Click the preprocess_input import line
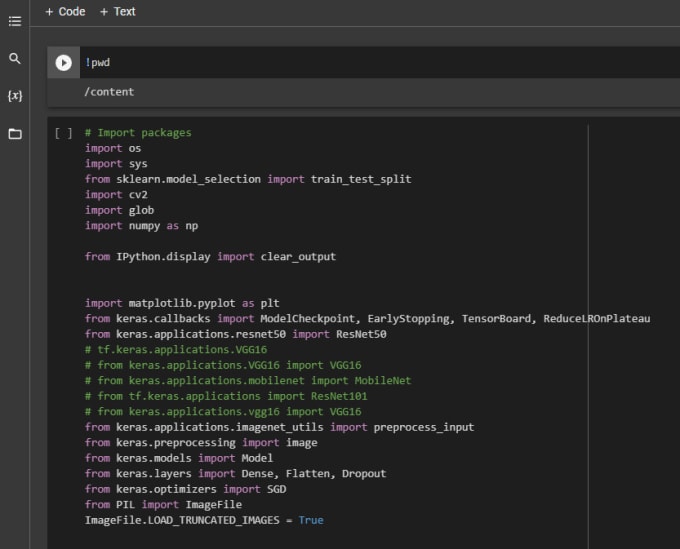680x549 pixels. click(279, 427)
